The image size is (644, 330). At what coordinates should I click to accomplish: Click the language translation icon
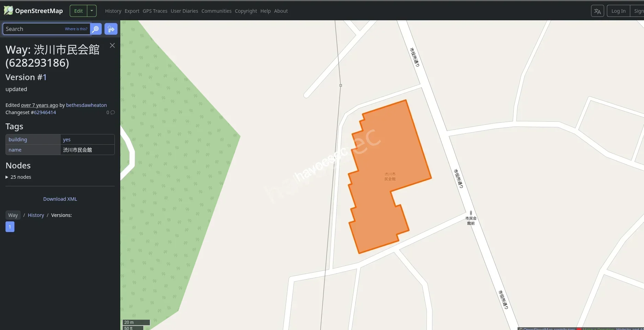[x=597, y=11]
